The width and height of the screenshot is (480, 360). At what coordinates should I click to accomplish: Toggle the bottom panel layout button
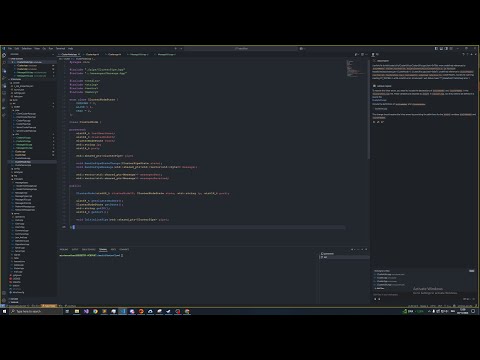441,49
